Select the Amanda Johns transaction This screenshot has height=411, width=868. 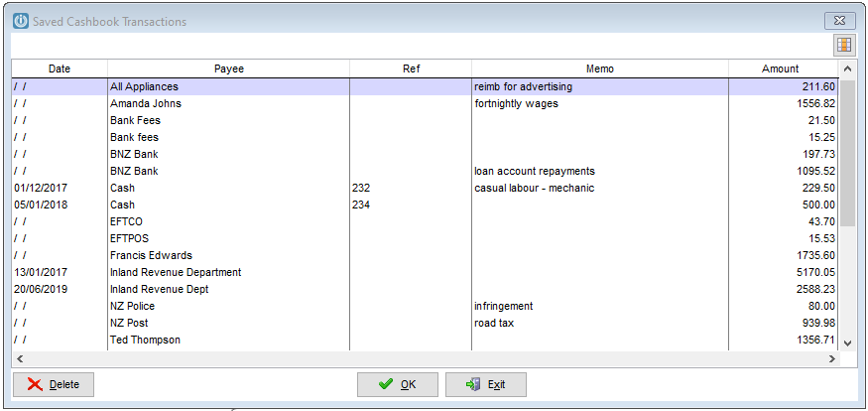point(426,103)
